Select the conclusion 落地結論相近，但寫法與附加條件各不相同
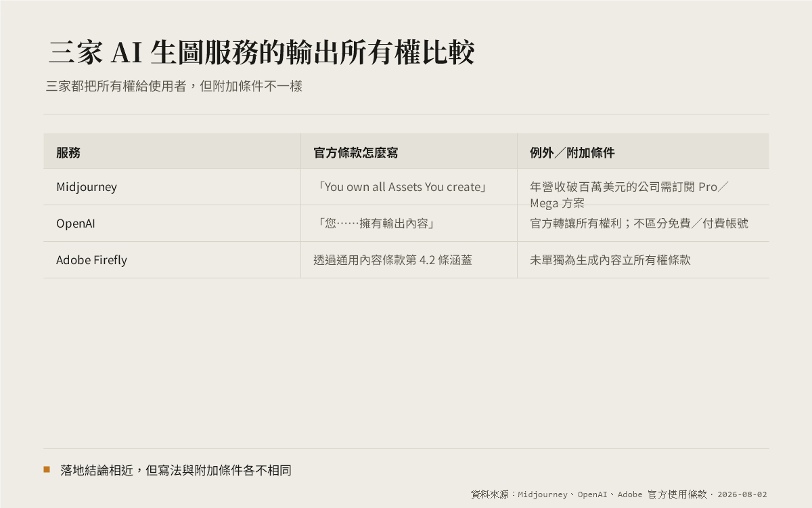The image size is (812, 508). (x=176, y=470)
